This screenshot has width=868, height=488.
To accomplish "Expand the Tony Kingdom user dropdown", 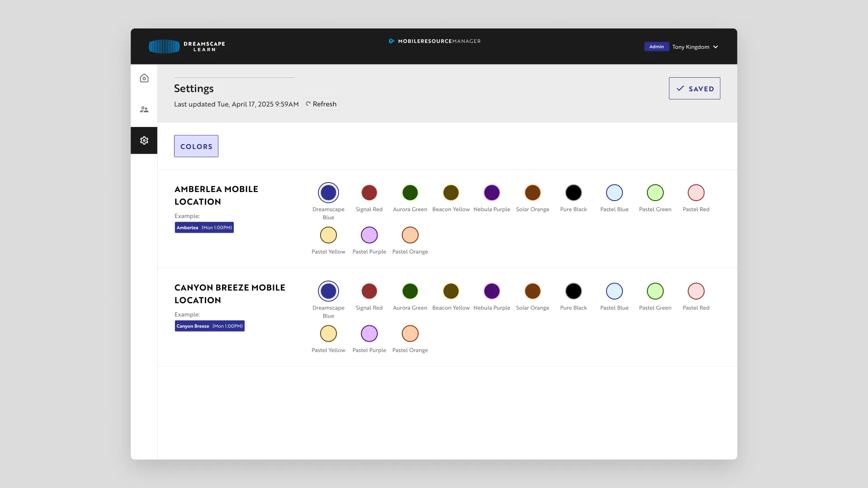I will tap(695, 47).
